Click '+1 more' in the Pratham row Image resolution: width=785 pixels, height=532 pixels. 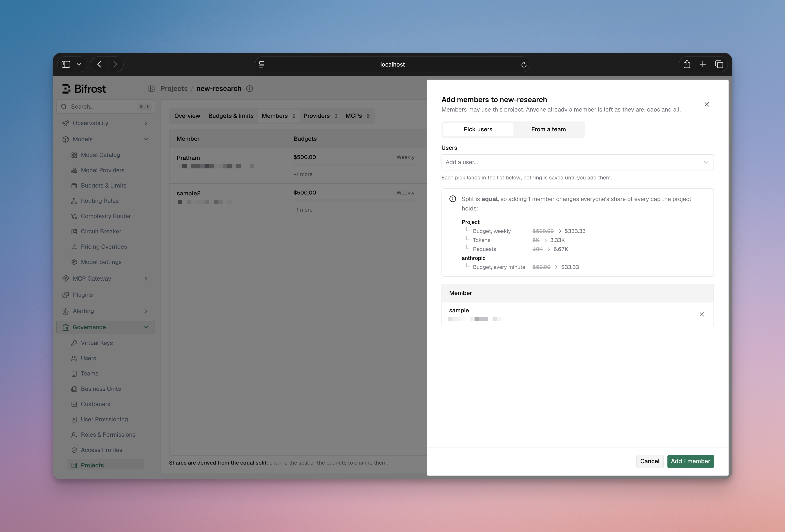click(303, 174)
